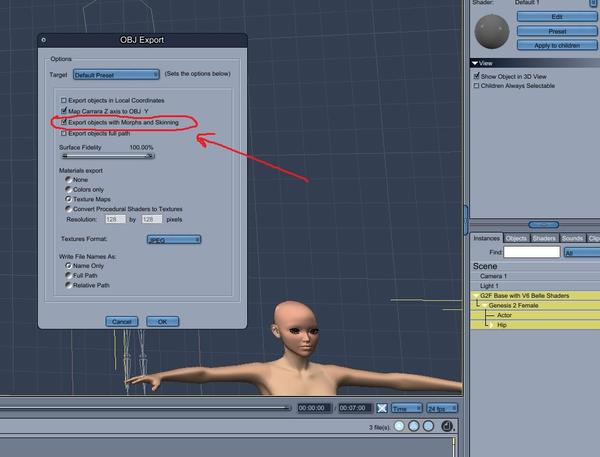The image size is (600, 457).
Task: Click the snap-toggle X icon beside the Time dropdown
Action: point(382,408)
